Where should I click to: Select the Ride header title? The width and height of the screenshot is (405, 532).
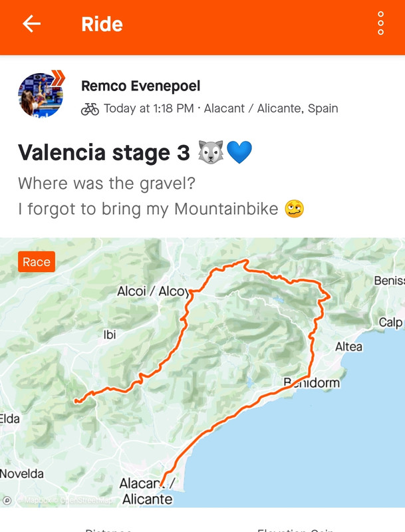(102, 24)
